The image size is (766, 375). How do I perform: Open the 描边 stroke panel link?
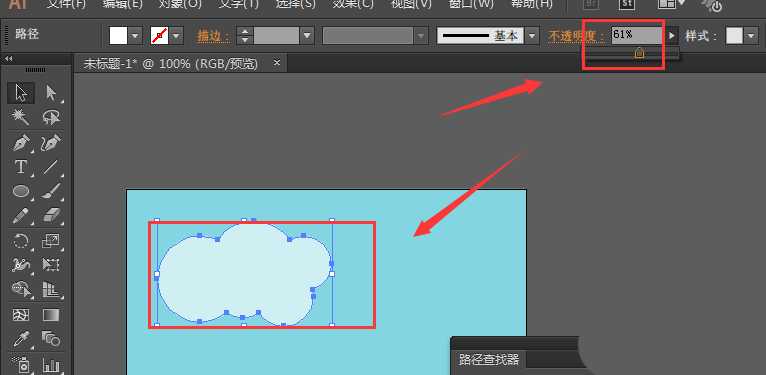(213, 36)
